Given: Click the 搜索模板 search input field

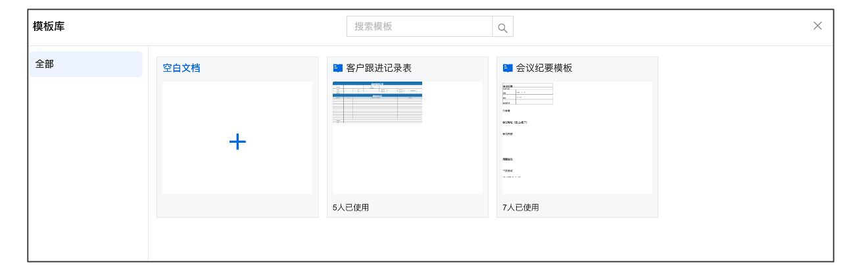Looking at the screenshot, I should (420, 26).
